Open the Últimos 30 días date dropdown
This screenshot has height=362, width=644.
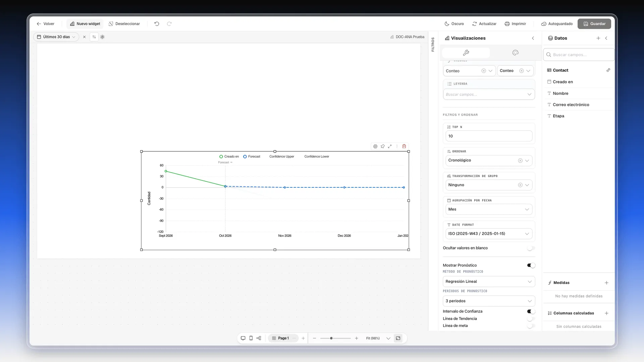click(56, 37)
